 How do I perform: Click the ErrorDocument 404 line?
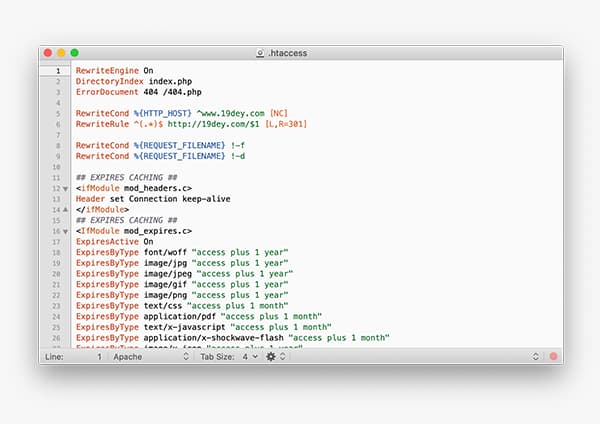pos(129,92)
